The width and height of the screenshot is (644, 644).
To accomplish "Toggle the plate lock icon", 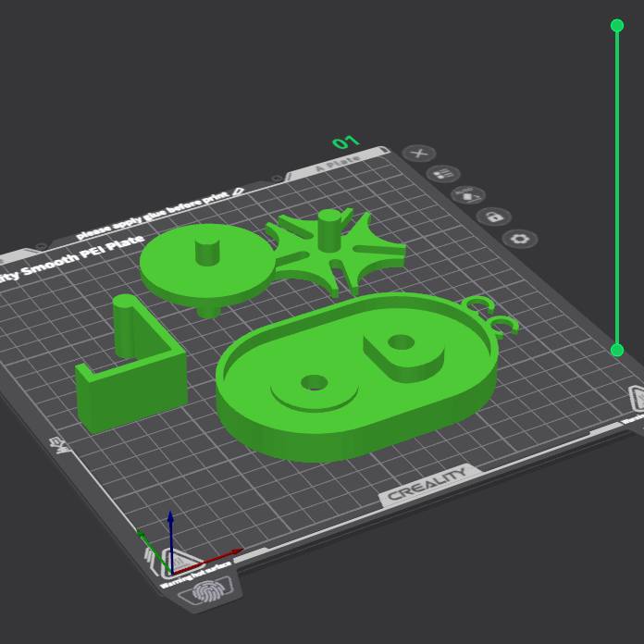I will [494, 217].
